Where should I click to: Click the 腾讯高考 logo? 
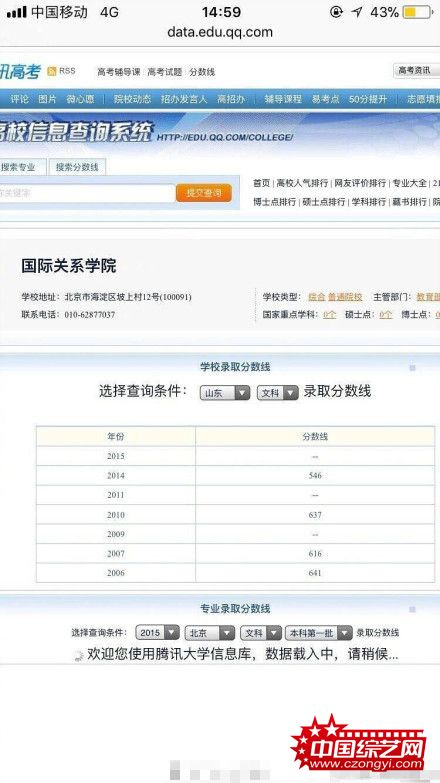(x=20, y=72)
